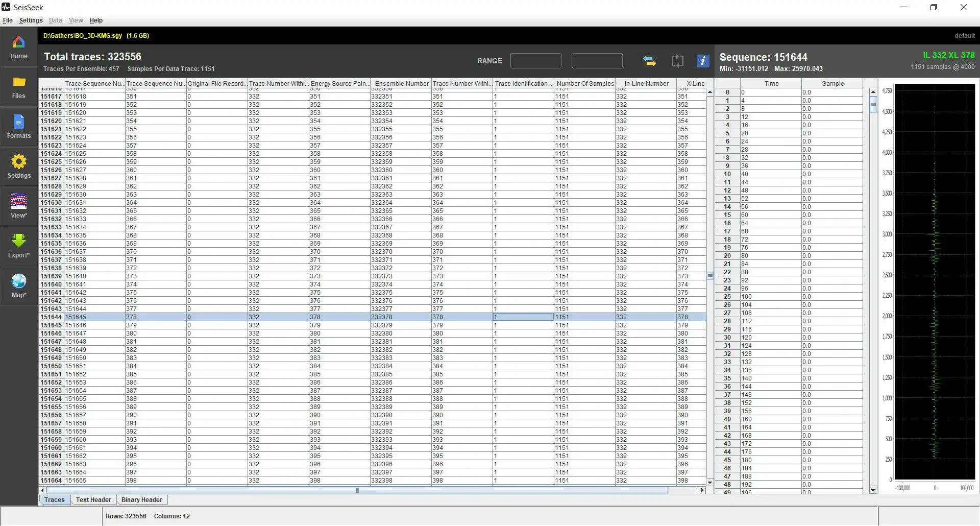Click the Original File Record column header
This screenshot has width=980, height=526.
pos(217,84)
